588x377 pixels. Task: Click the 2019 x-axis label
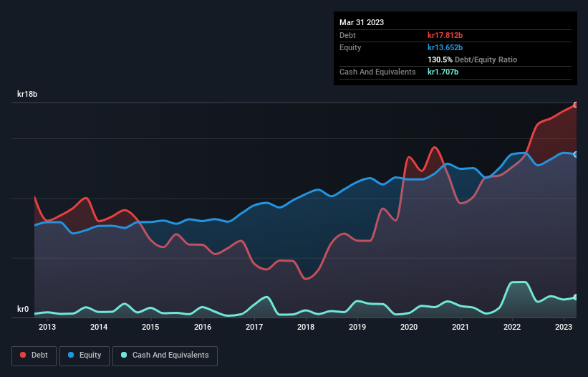pyautogui.click(x=357, y=327)
